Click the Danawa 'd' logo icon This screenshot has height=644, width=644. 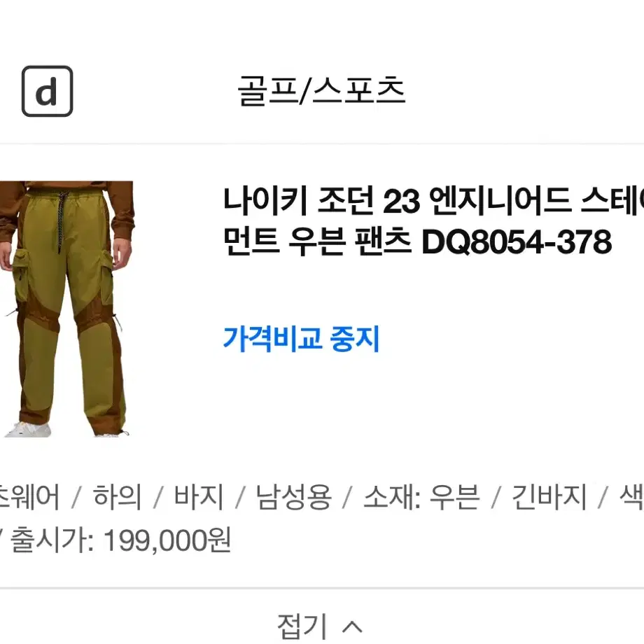coord(47,91)
